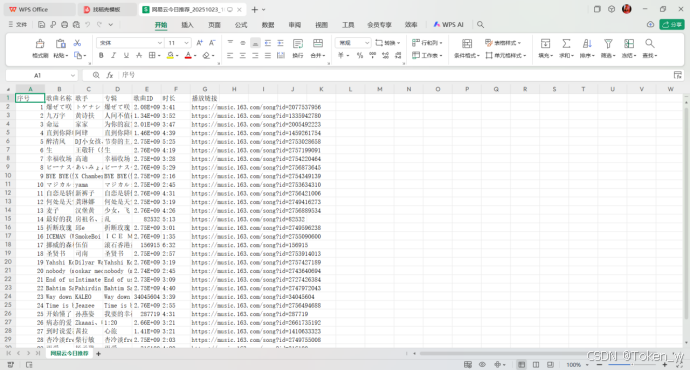This screenshot has width=690, height=370.
Task: Click the Print Preview icon
Action: 77,25
